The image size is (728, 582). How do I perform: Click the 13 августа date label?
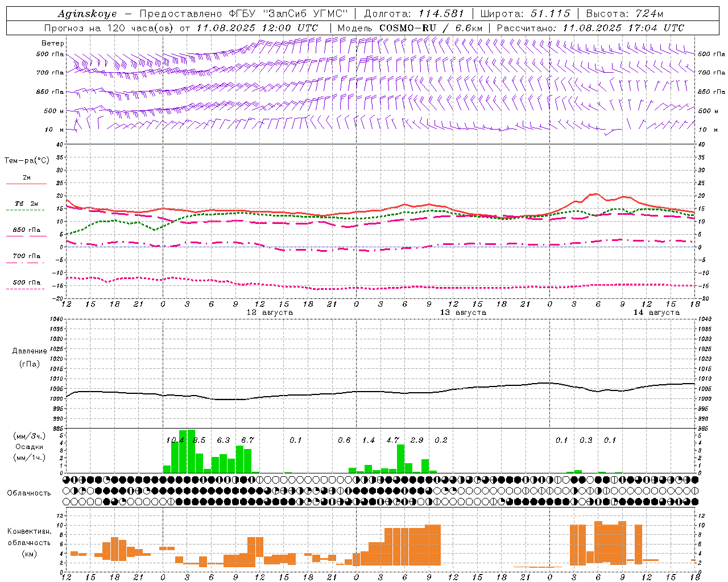click(x=463, y=313)
